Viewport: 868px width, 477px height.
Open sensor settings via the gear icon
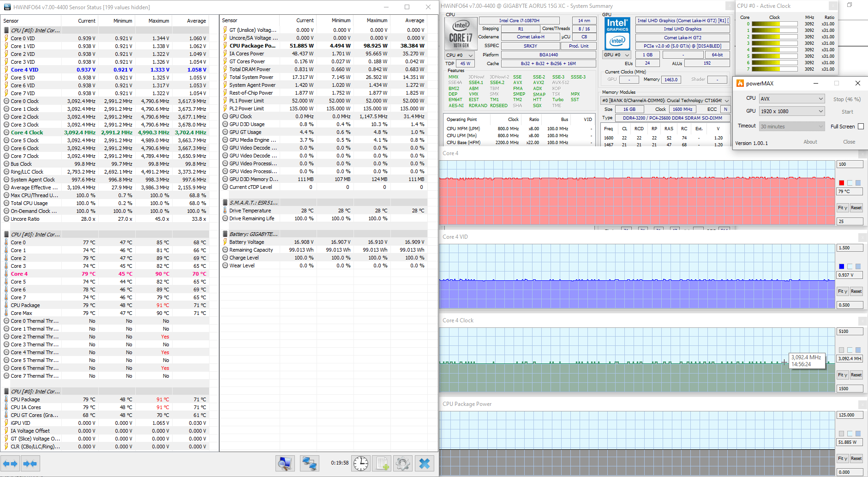coord(403,463)
